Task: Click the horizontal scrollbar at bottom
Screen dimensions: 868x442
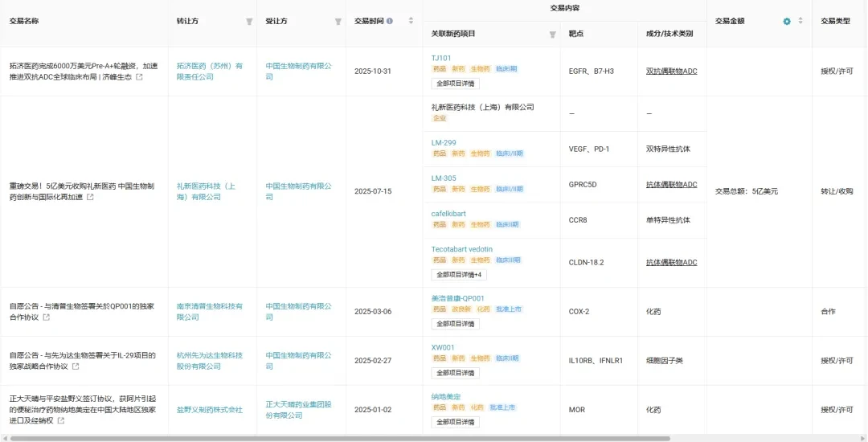Action: (x=340, y=438)
